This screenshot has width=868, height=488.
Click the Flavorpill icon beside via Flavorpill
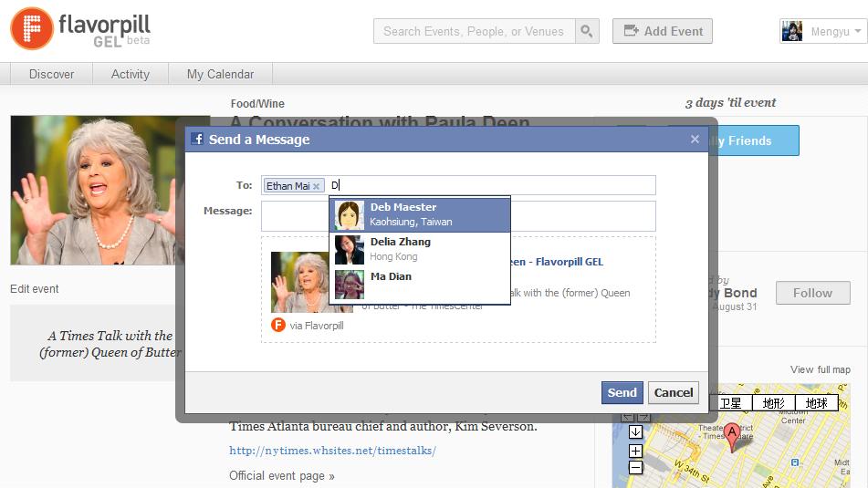coord(277,325)
